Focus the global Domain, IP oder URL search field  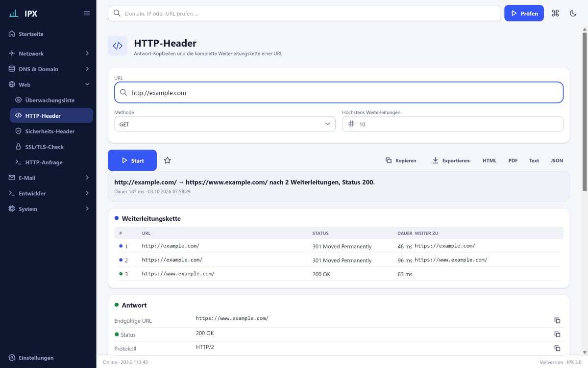tap(304, 13)
